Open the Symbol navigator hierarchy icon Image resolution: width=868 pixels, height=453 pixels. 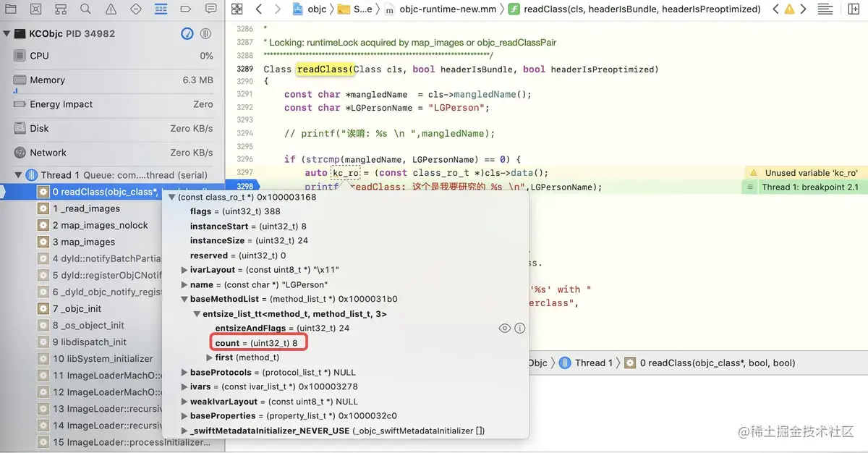[61, 9]
